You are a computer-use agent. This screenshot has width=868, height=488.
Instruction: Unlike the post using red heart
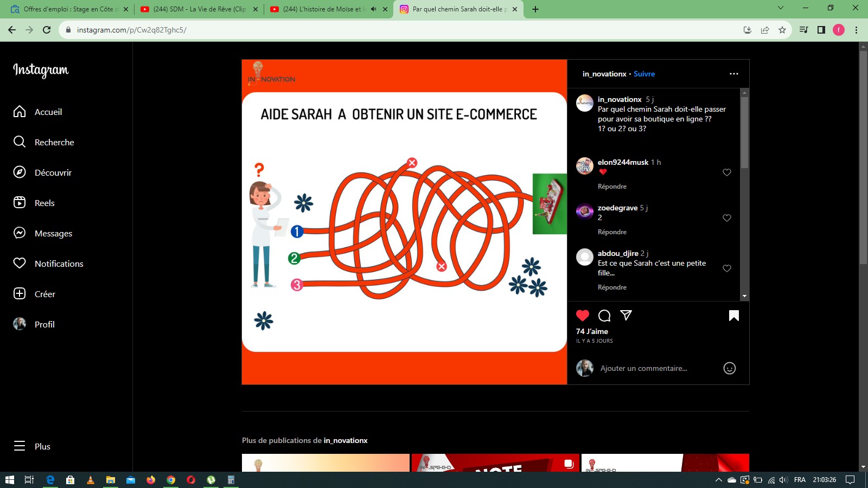583,316
